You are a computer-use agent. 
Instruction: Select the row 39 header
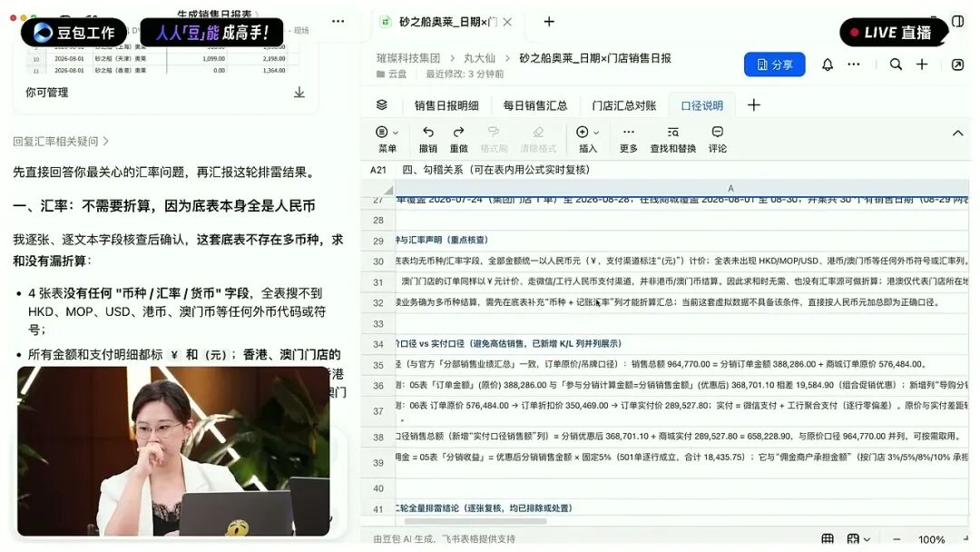click(x=378, y=463)
